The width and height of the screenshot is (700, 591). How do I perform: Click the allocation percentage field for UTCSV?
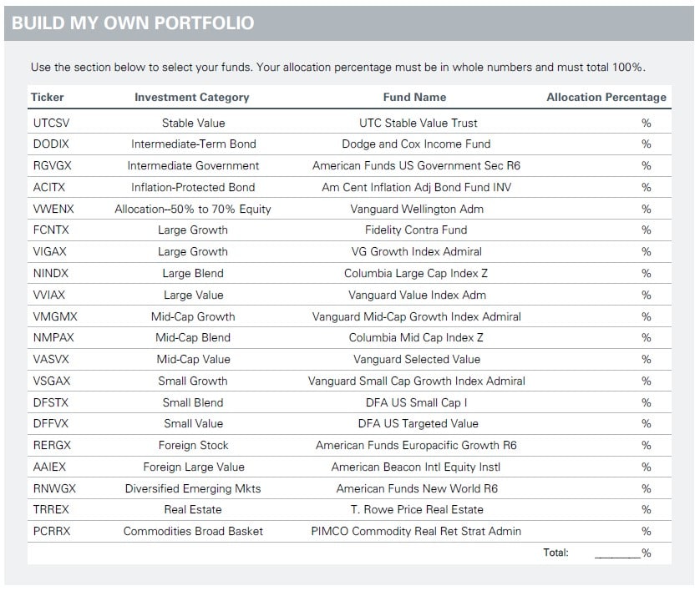coord(626,123)
